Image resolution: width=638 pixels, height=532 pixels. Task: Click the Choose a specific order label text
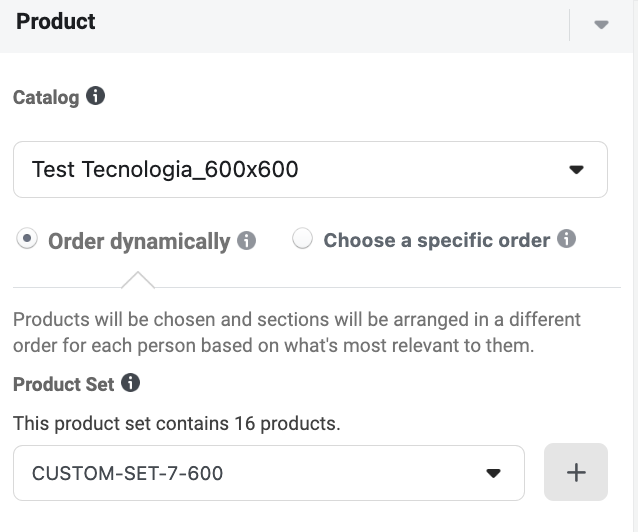(x=437, y=240)
